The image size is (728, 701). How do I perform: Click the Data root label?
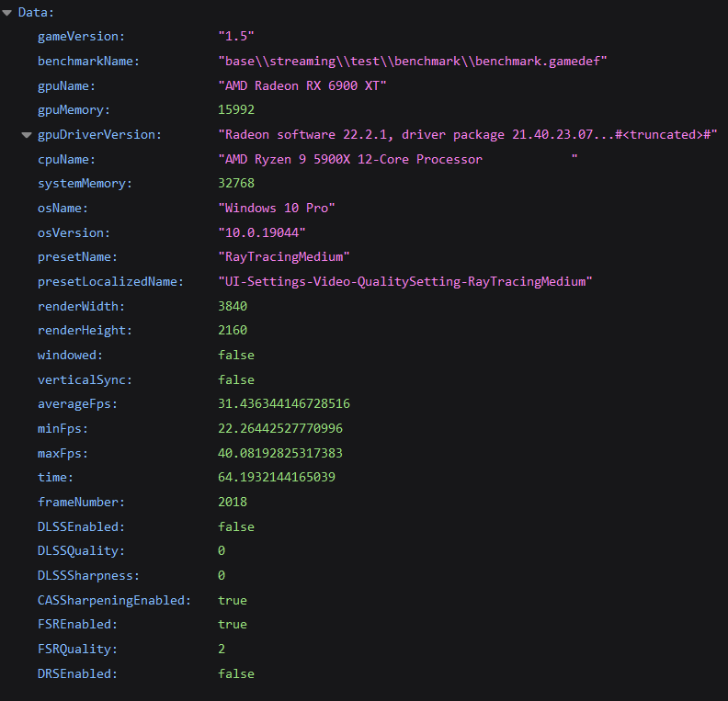[36, 13]
